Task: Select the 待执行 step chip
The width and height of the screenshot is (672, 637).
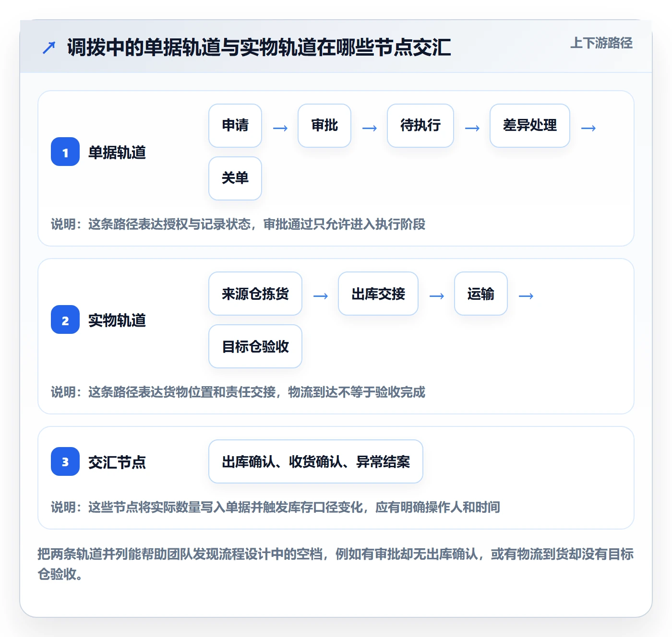Action: (420, 126)
